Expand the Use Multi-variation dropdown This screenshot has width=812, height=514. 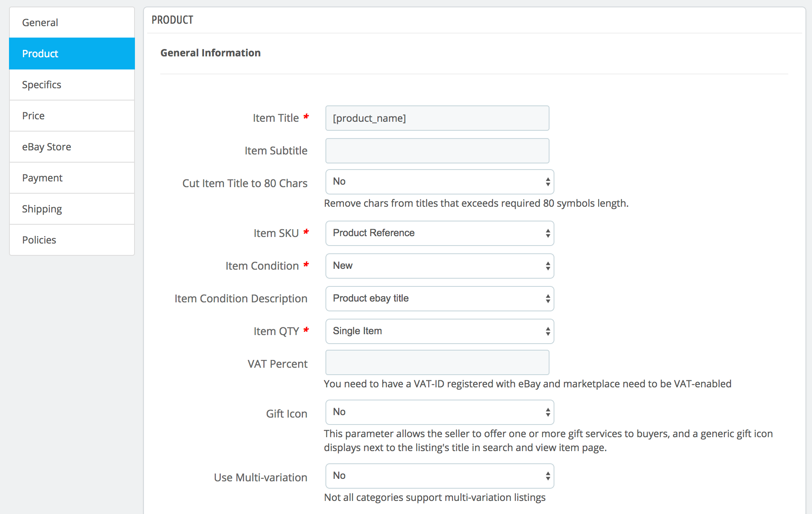coord(440,476)
